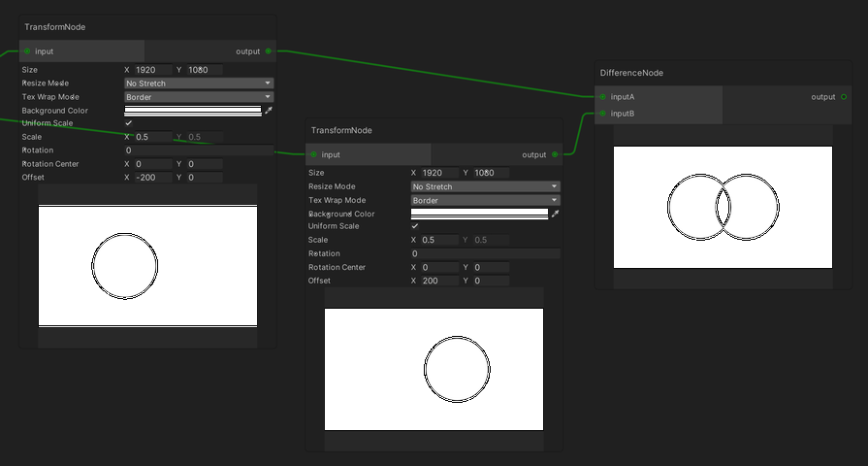Open Tex Wrap Mode dropdown in middle TransformNode
The height and width of the screenshot is (466, 868).
485,200
